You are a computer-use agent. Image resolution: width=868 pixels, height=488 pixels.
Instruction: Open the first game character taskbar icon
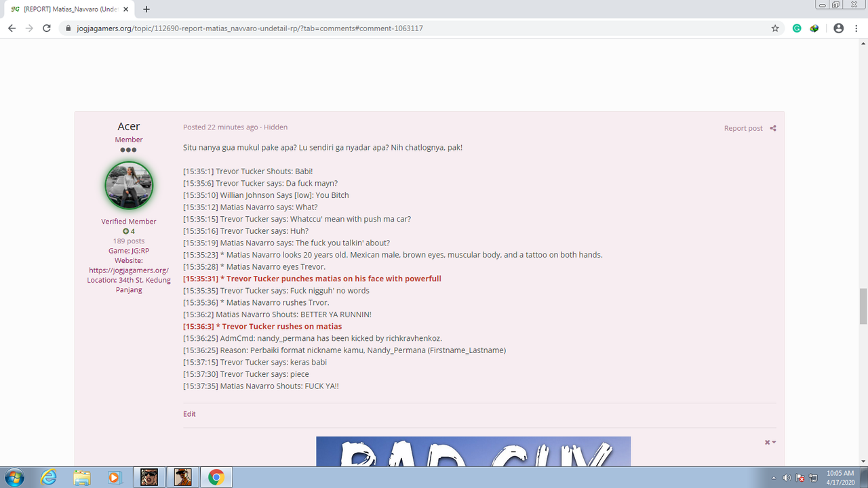[x=149, y=477]
